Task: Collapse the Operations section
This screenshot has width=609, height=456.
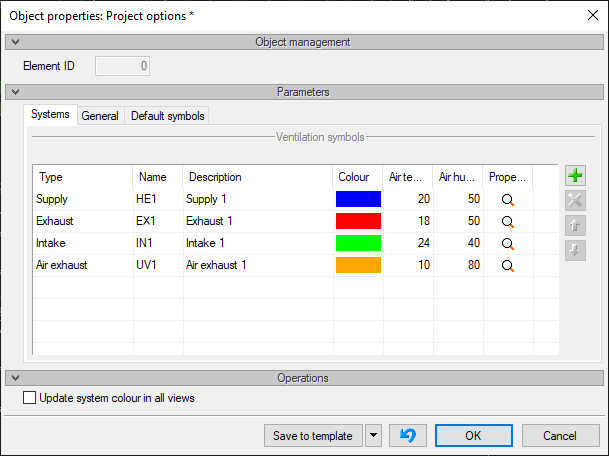Action: pyautogui.click(x=16, y=378)
